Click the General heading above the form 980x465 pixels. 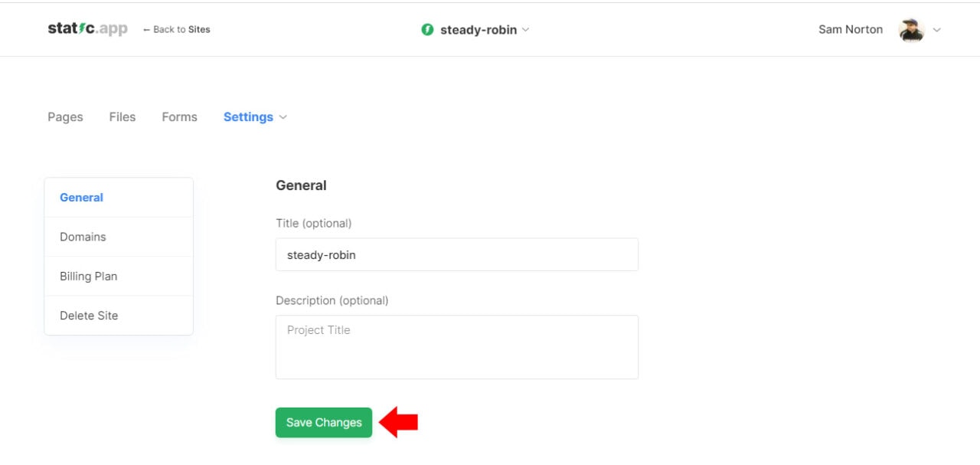pyautogui.click(x=300, y=185)
